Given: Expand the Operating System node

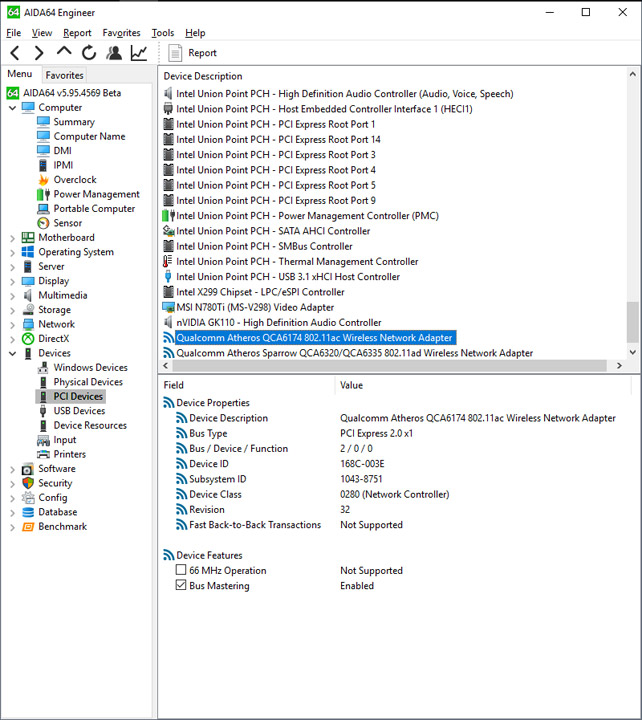Looking at the screenshot, I should 12,253.
